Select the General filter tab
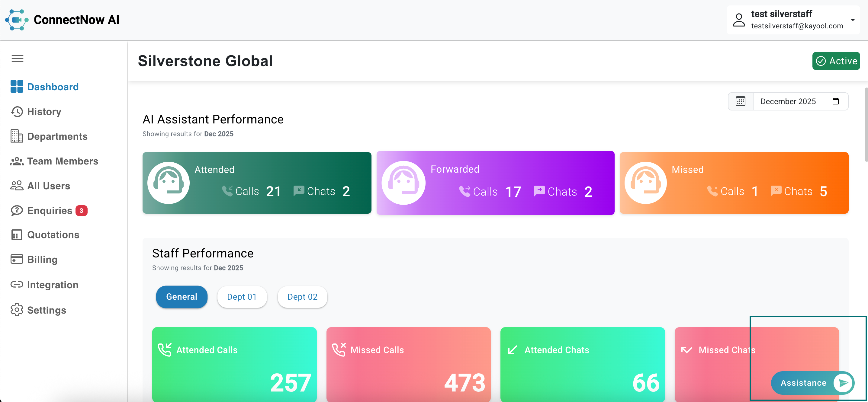Viewport: 868px width, 402px height. tap(181, 297)
